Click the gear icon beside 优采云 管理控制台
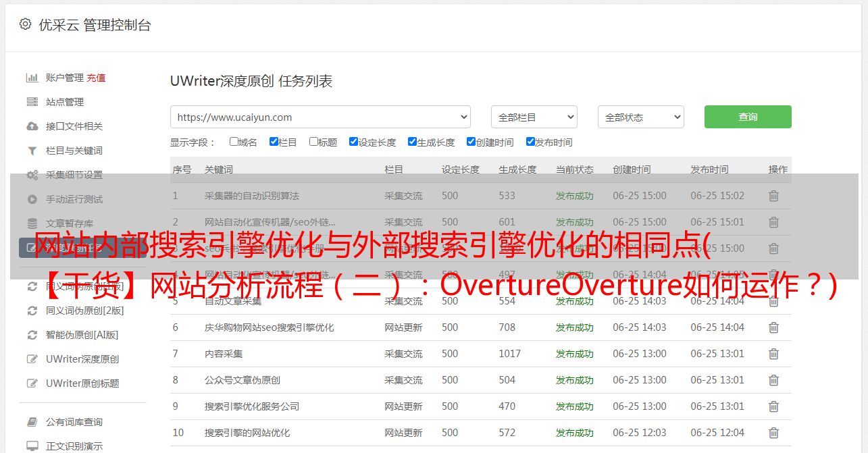Image resolution: width=868 pixels, height=453 pixels. (25, 24)
